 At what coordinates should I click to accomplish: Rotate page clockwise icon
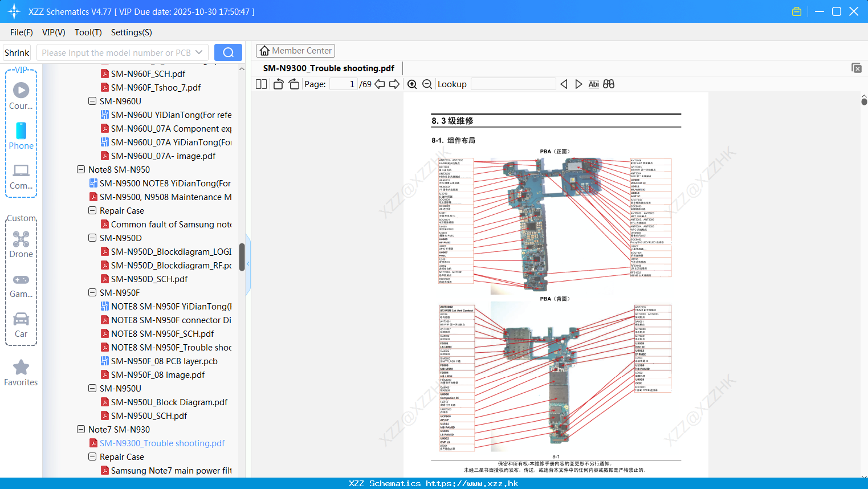coord(294,84)
